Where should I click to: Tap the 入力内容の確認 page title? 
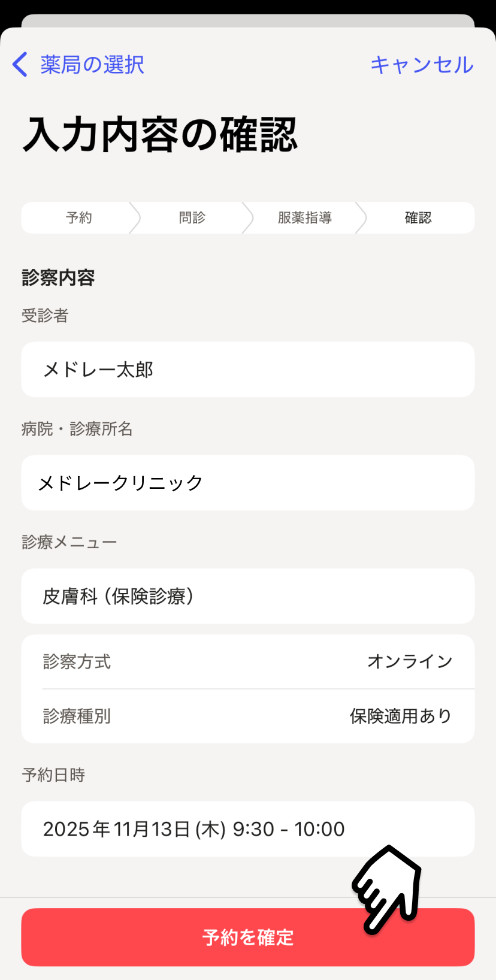click(x=160, y=135)
